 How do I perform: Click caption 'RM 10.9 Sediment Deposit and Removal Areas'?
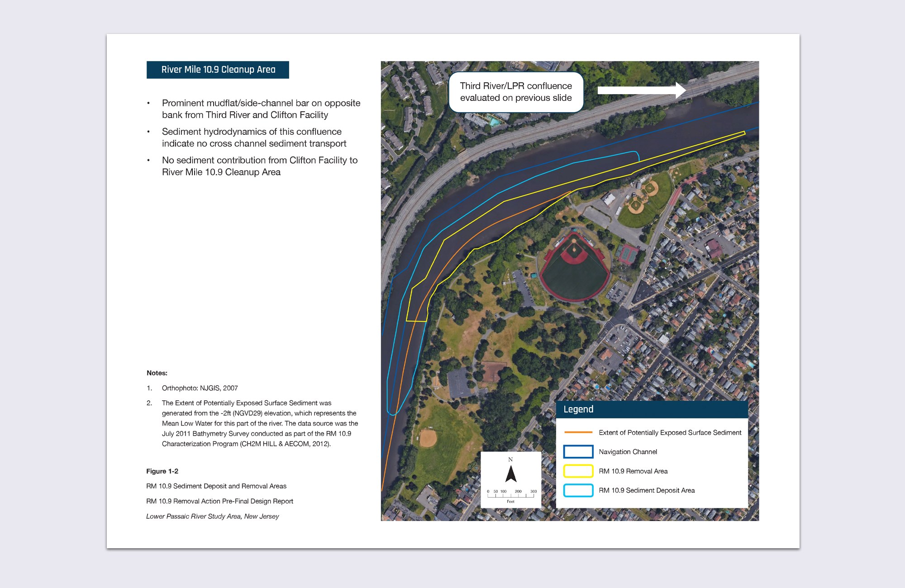click(216, 486)
